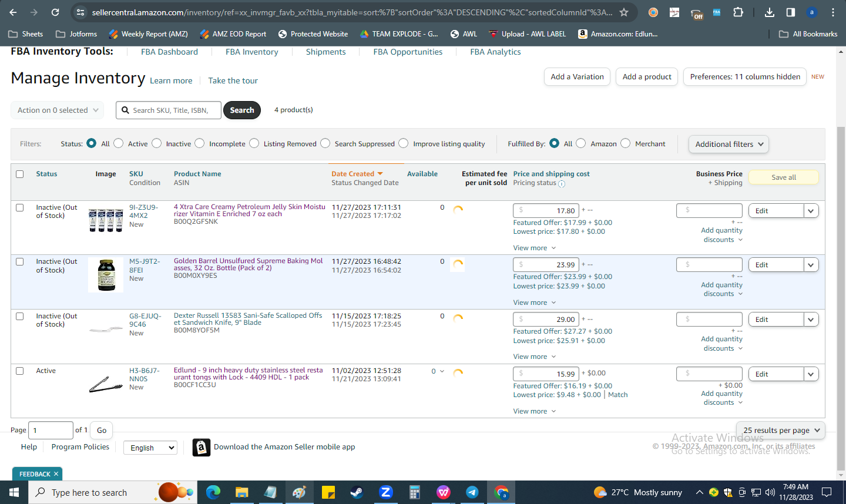The image size is (846, 504).
Task: Go back to the previous page
Action: pos(13,12)
